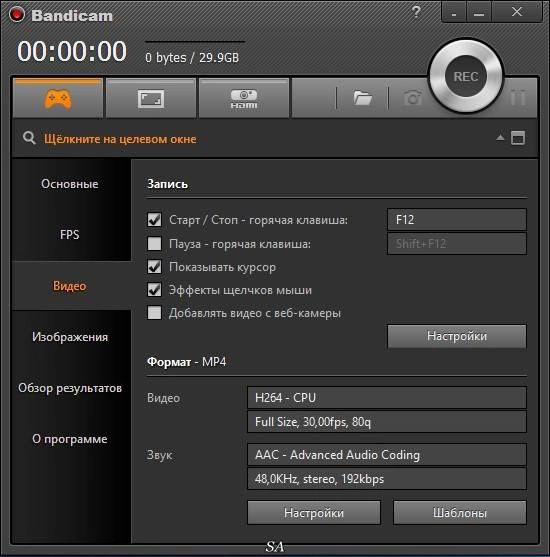Open the Обзор результатов section
The height and width of the screenshot is (557, 550).
click(70, 388)
